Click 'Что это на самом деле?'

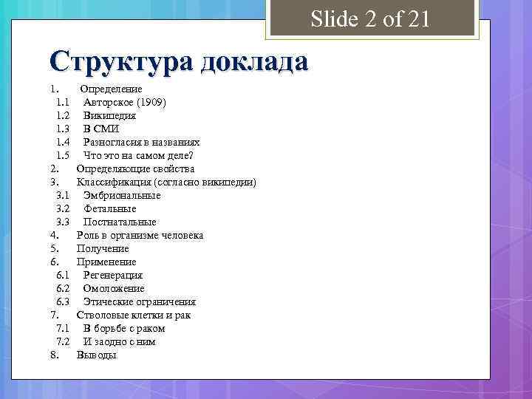pos(138,156)
